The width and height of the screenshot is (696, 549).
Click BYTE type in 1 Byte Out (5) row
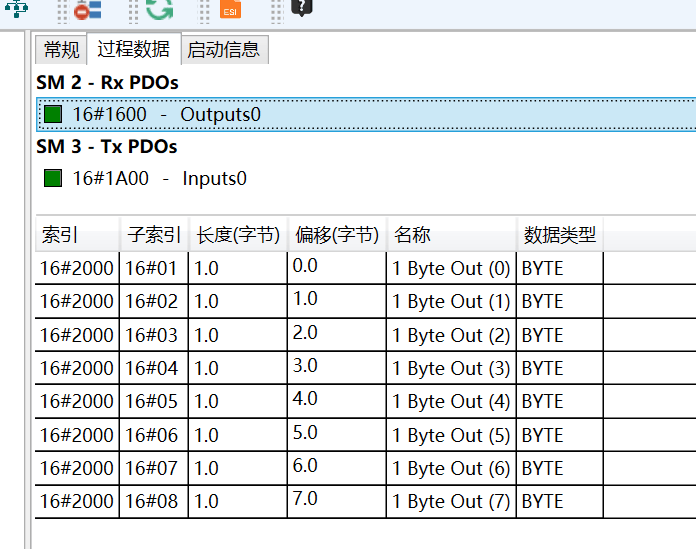click(x=543, y=435)
